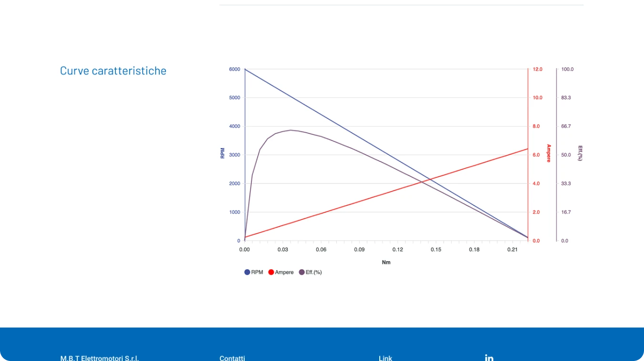Select the purple Eff.(%) legend dot
Viewport: 644px width, 361px height.
(301, 272)
